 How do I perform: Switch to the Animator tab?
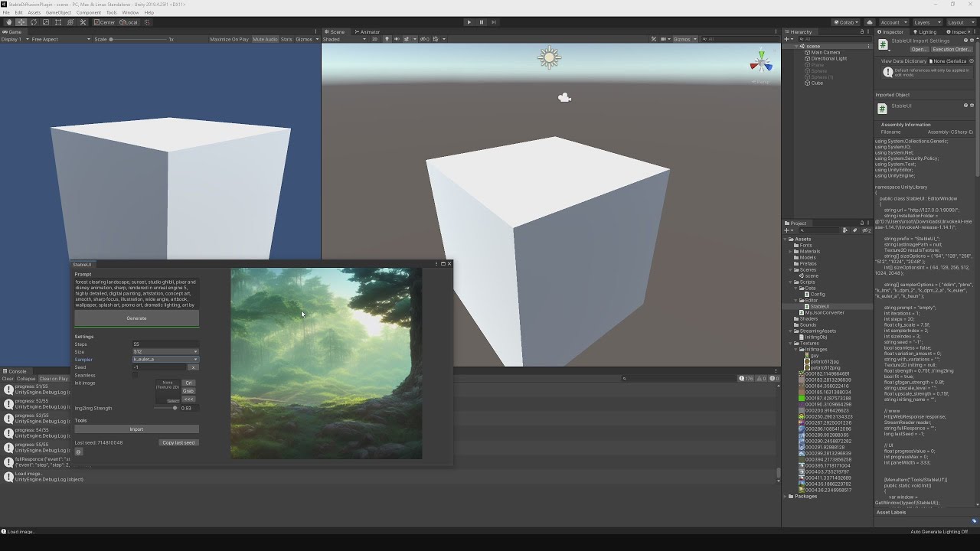[367, 31]
